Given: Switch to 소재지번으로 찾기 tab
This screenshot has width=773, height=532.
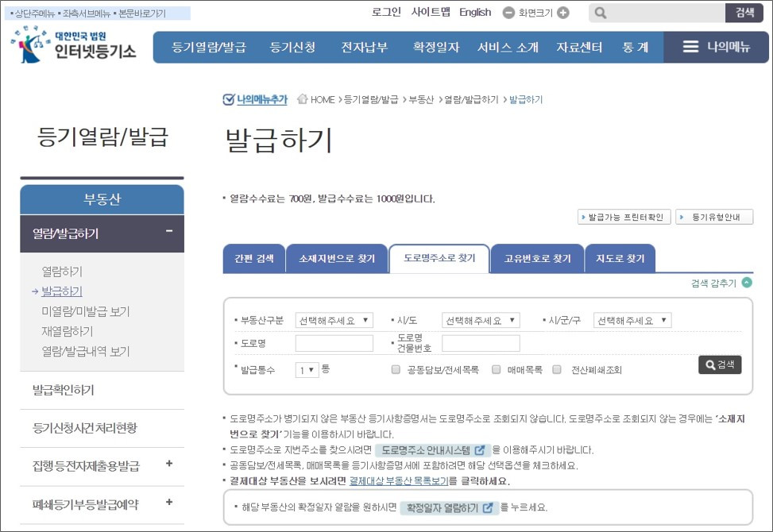Looking at the screenshot, I should (337, 258).
